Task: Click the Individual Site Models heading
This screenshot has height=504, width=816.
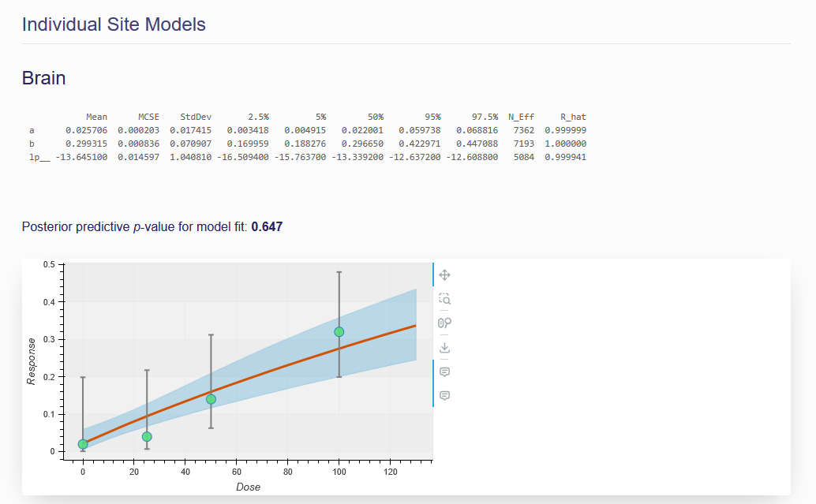Action: tap(114, 24)
